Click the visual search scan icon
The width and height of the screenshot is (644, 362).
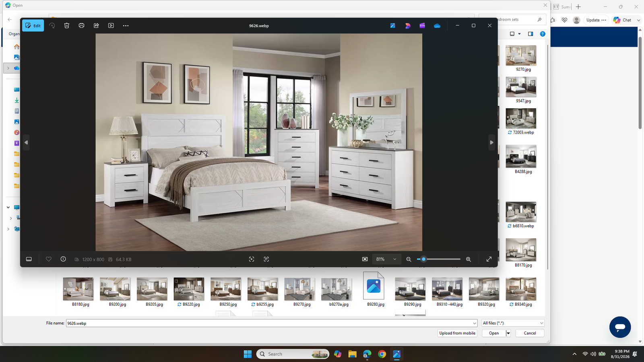pos(252,259)
